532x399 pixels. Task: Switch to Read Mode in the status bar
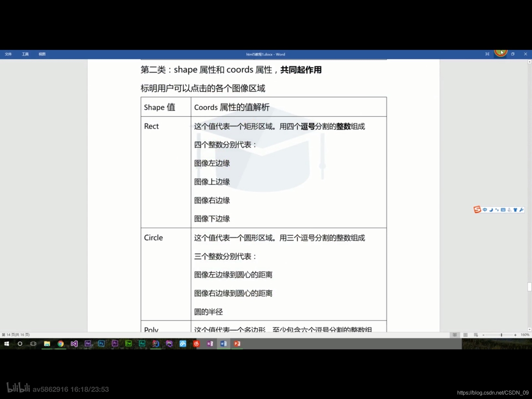[455, 335]
